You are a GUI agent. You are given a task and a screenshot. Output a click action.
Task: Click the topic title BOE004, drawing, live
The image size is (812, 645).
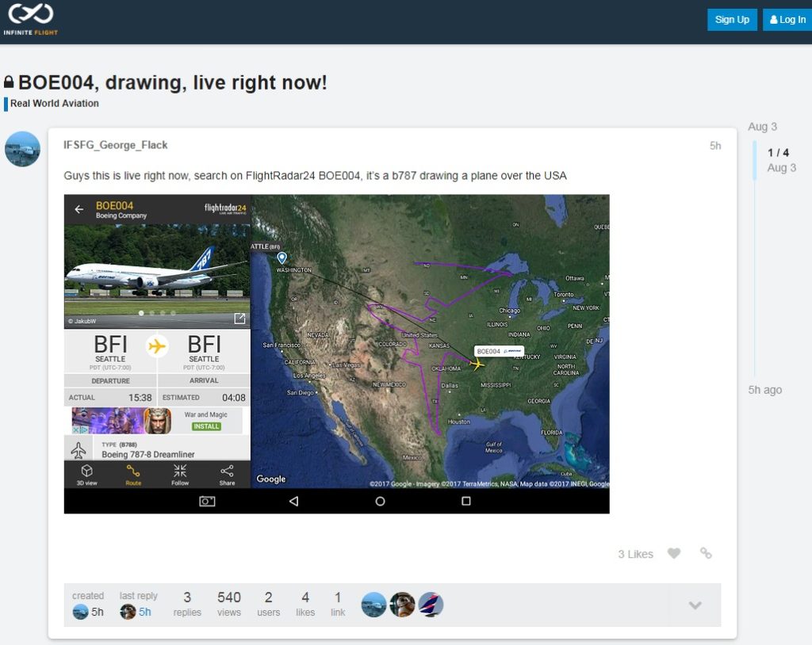pos(172,83)
